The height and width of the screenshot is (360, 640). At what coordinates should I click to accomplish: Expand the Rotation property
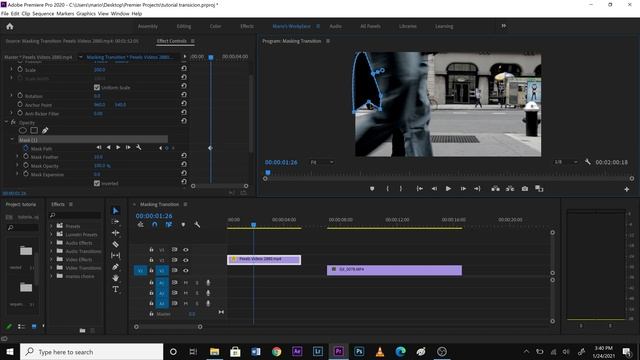pos(11,96)
